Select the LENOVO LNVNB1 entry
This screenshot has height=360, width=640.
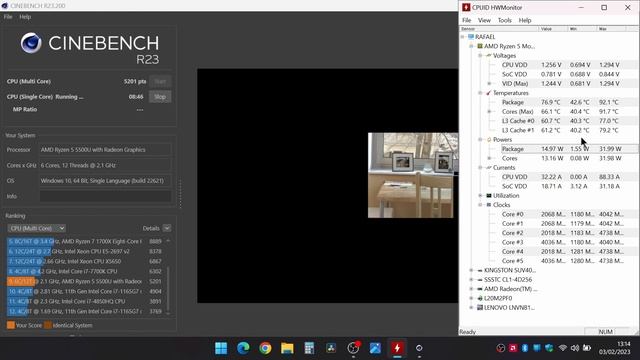[509, 308]
